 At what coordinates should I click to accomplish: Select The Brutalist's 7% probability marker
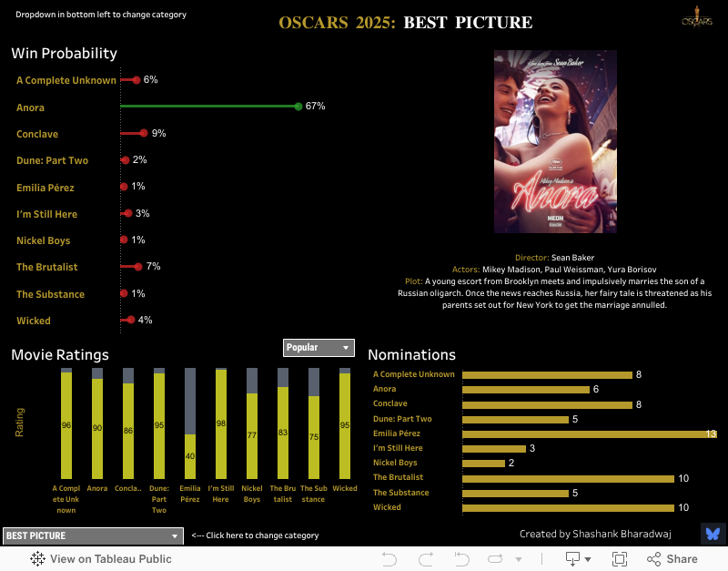click(138, 267)
